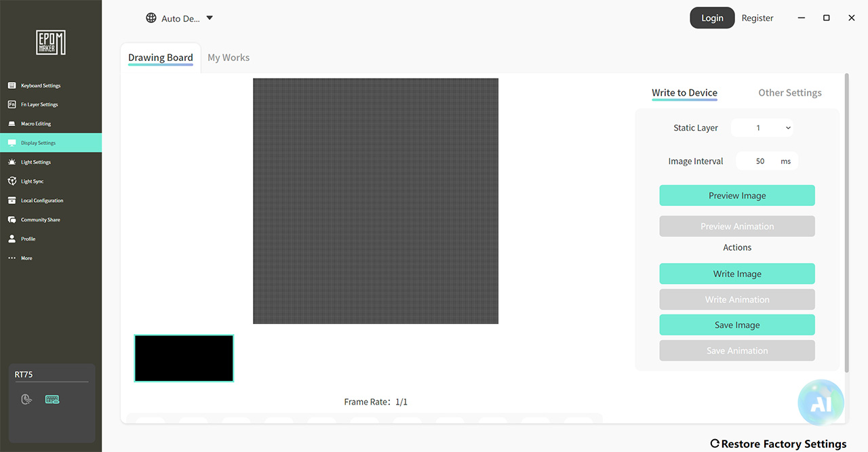Click the vertical scrollbar of the settings panel

(846, 222)
